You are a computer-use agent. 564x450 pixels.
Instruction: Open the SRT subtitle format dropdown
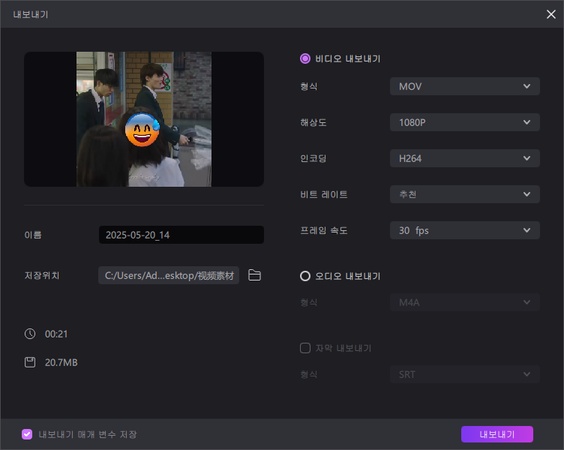point(465,374)
